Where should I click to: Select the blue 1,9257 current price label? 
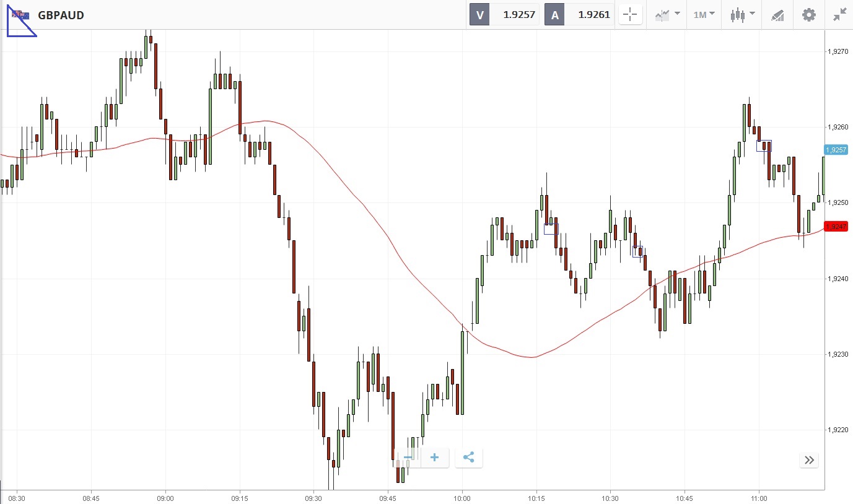click(x=836, y=150)
